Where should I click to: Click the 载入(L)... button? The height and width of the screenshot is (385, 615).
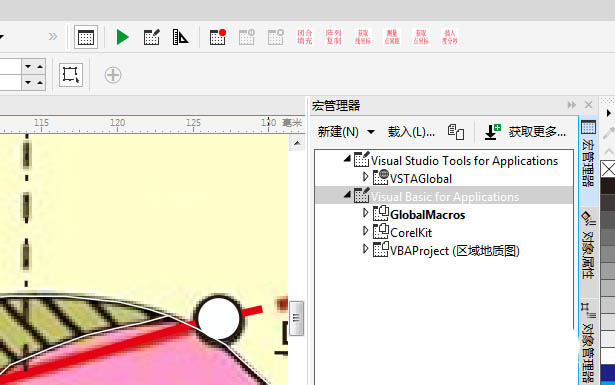[411, 132]
